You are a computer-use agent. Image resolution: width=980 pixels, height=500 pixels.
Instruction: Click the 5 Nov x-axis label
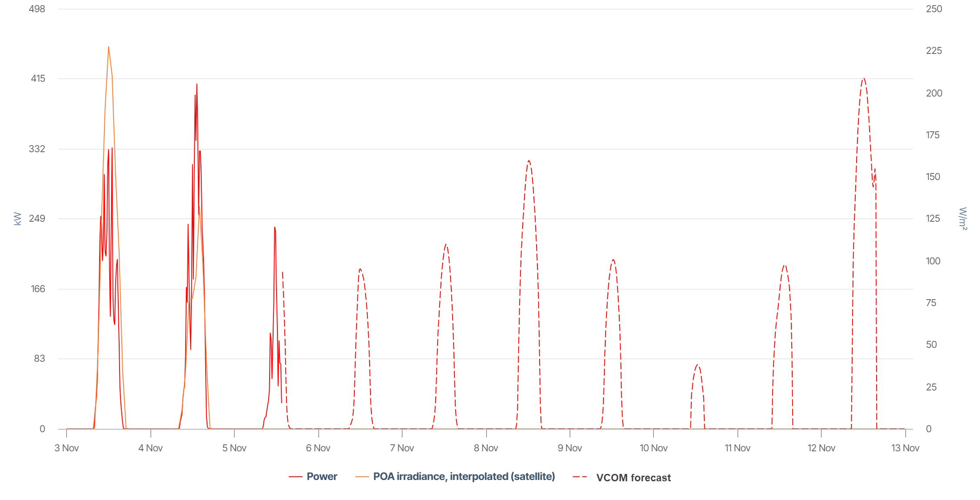point(234,448)
